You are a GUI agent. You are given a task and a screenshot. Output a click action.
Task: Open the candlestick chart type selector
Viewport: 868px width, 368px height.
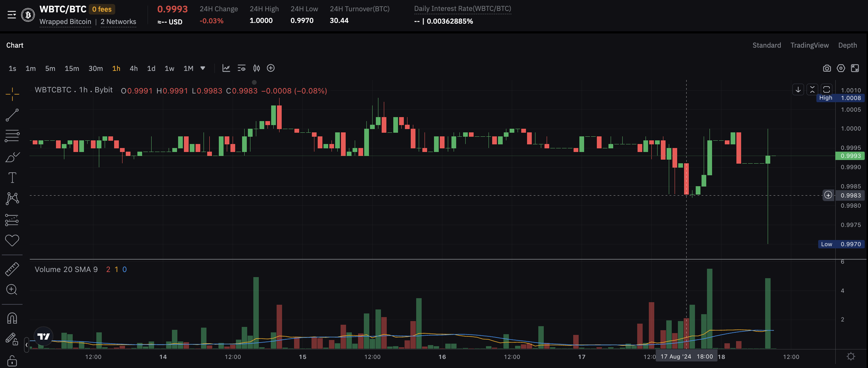(x=257, y=68)
